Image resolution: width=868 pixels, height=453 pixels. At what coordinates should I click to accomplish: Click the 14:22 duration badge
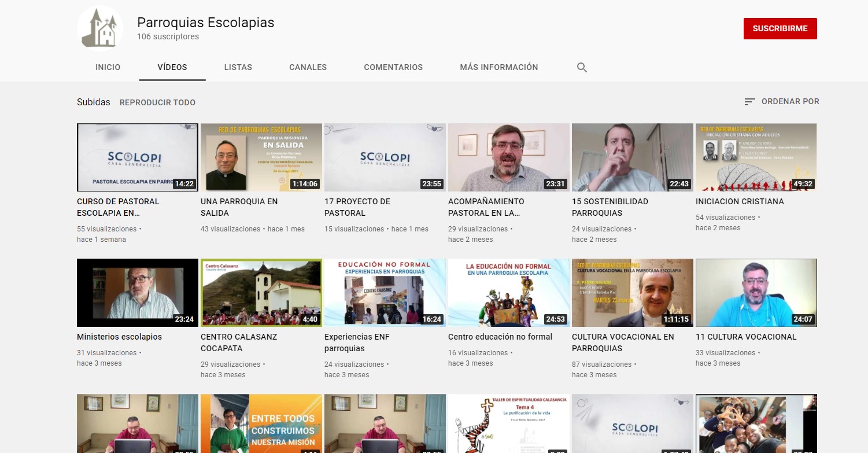click(x=184, y=184)
